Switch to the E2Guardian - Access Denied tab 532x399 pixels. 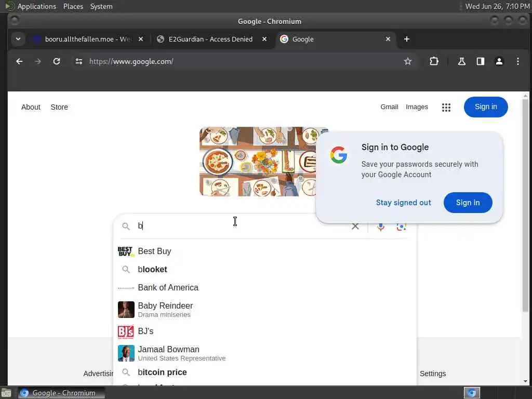[x=210, y=39]
